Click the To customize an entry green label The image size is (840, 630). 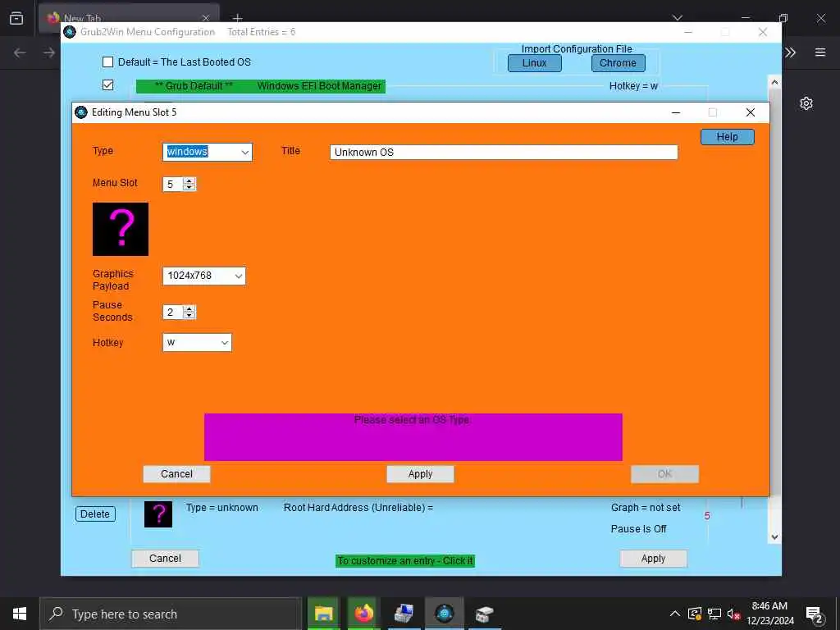click(x=405, y=561)
